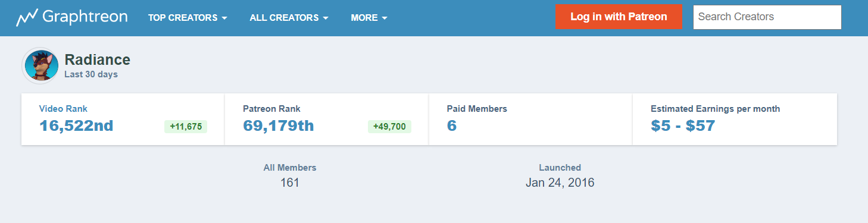The image size is (868, 223).
Task: Focus the Search Creators field
Action: 767,17
